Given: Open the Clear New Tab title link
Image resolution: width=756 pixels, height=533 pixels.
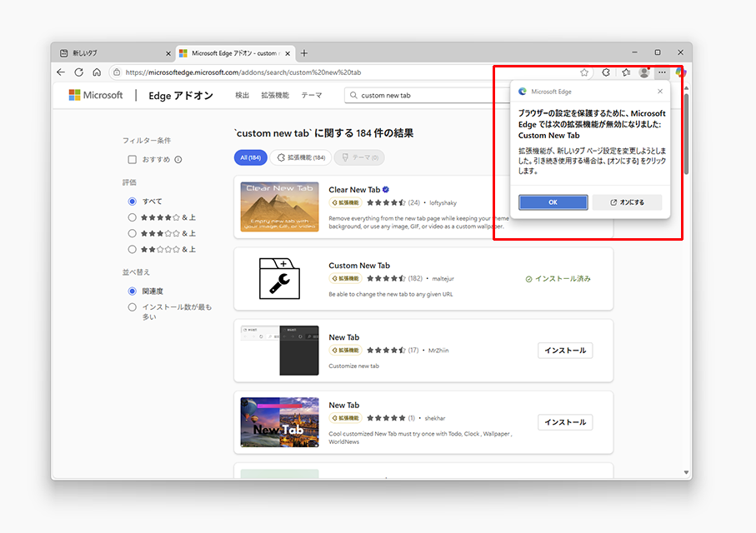Looking at the screenshot, I should 354,189.
